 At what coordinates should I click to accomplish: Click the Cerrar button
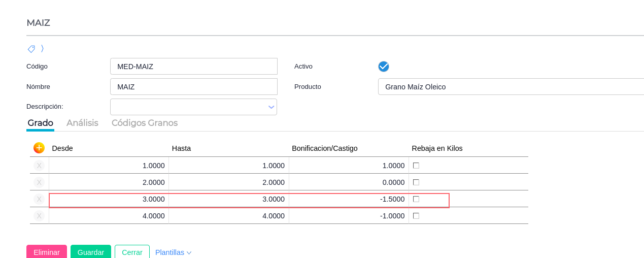pos(132,252)
